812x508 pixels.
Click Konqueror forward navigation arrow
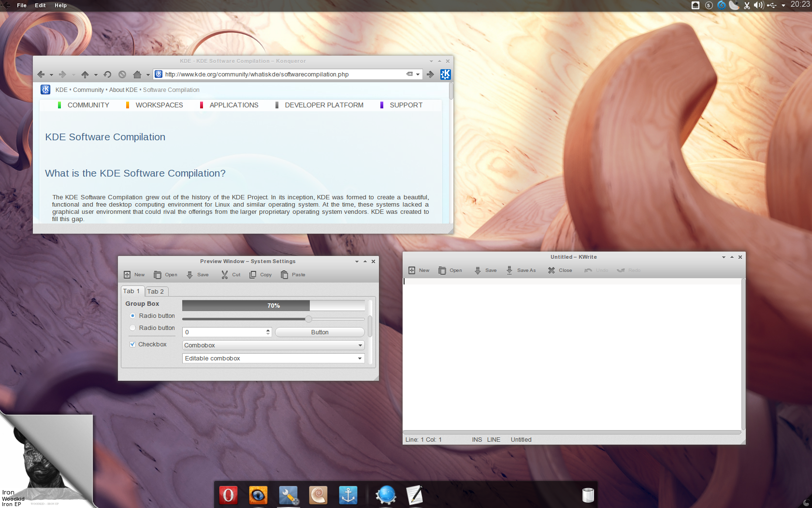tap(62, 75)
